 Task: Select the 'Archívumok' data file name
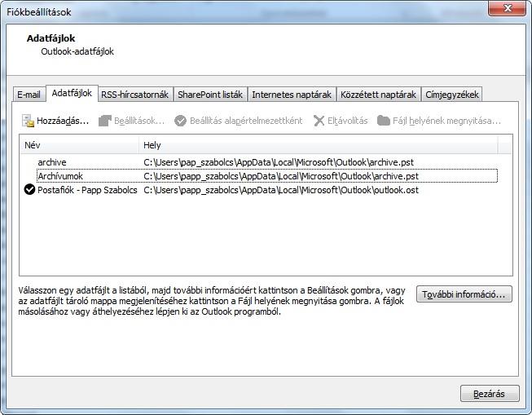point(60,176)
